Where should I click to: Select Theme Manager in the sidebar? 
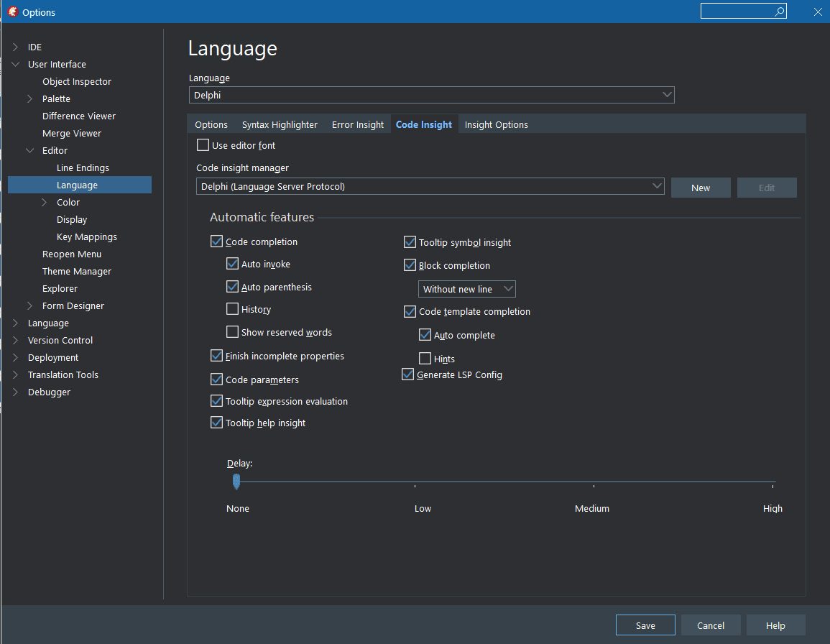point(76,271)
